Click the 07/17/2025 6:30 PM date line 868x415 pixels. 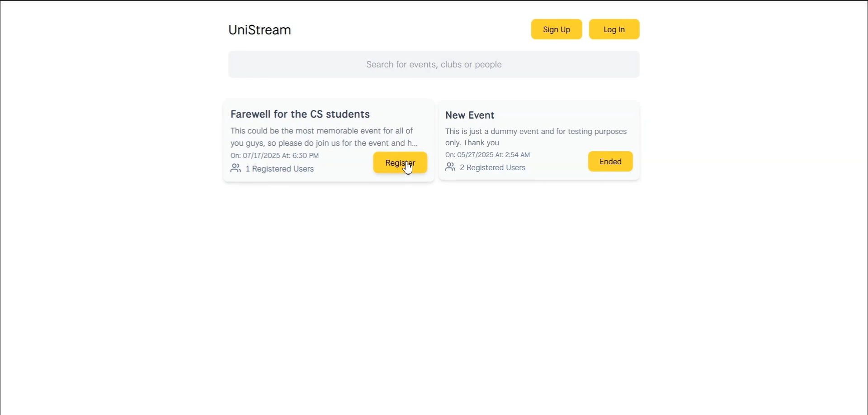pyautogui.click(x=274, y=156)
